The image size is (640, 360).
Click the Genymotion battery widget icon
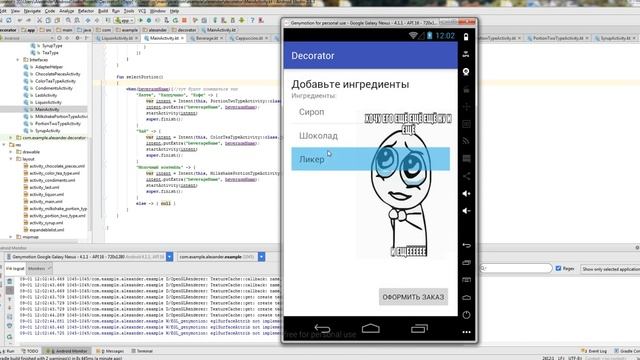click(x=466, y=37)
